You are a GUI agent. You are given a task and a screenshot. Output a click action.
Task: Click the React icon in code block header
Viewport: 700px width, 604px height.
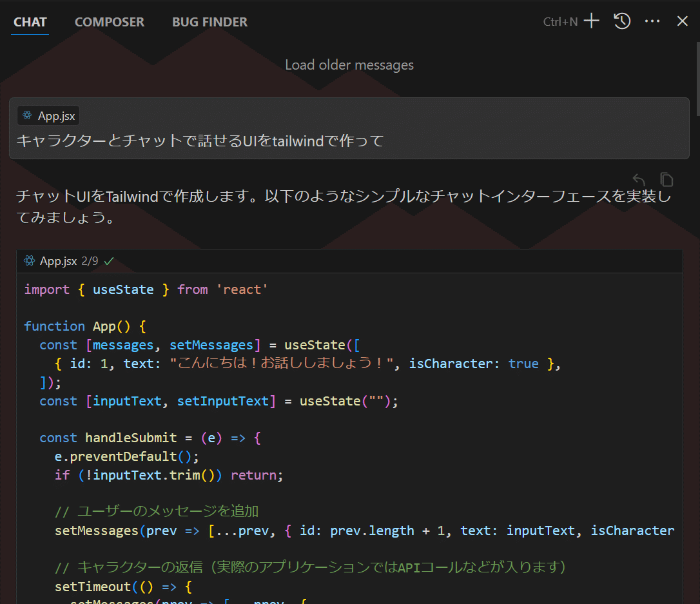[30, 260]
